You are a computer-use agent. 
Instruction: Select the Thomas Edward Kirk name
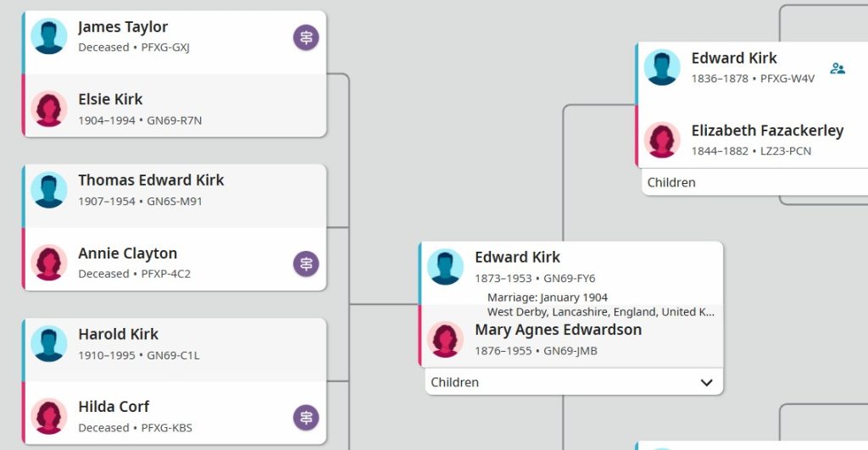[x=151, y=181]
